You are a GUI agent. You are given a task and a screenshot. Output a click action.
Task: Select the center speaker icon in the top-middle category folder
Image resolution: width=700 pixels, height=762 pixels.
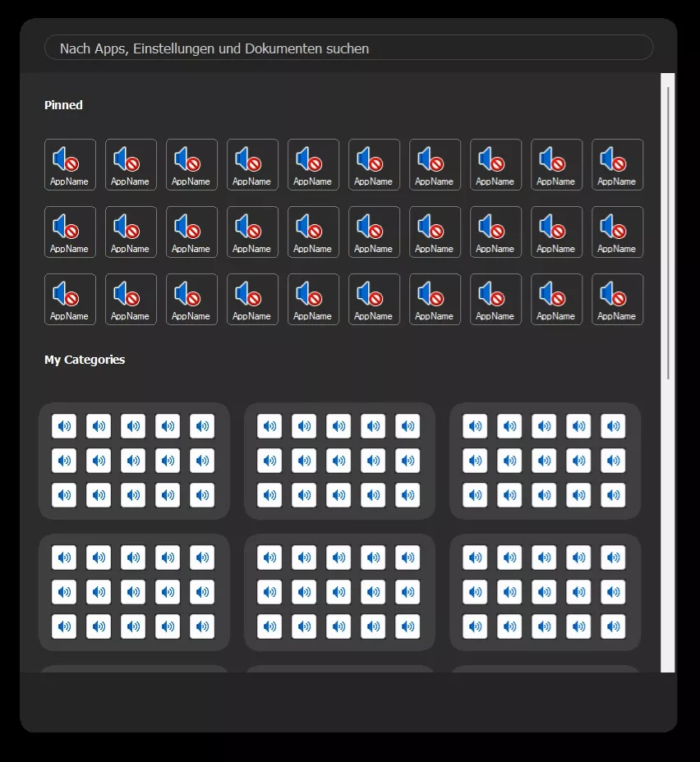tap(338, 460)
